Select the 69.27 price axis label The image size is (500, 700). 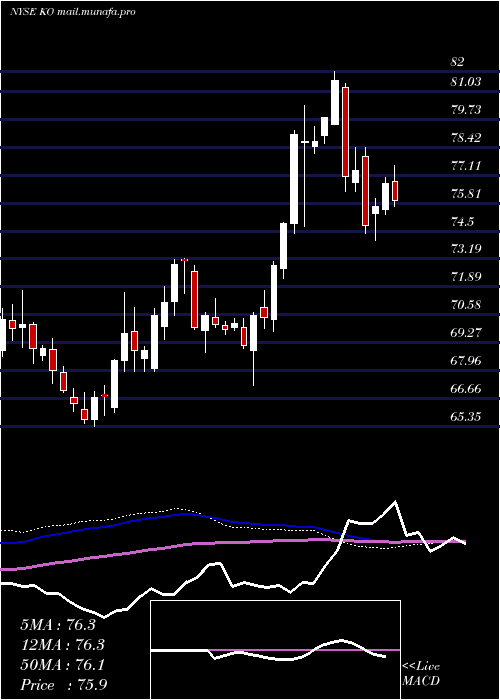pos(467,333)
